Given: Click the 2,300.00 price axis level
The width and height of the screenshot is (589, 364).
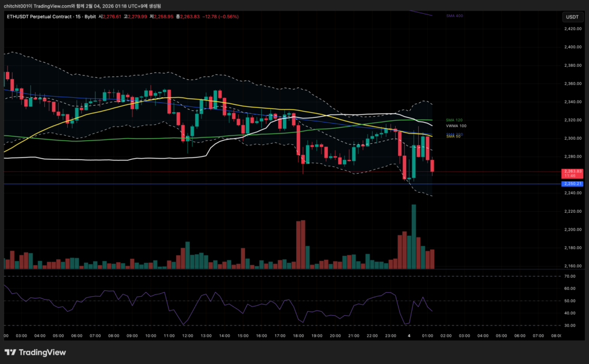Looking at the screenshot, I should point(571,138).
